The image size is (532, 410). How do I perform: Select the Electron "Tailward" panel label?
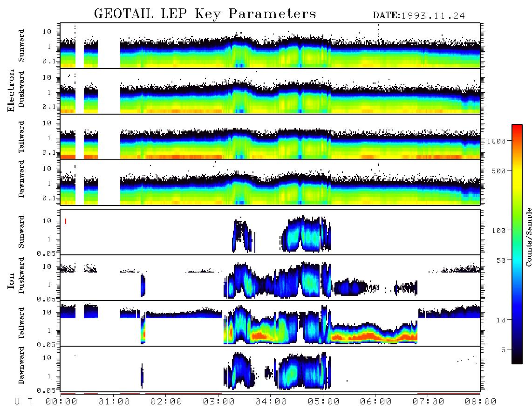click(x=21, y=137)
